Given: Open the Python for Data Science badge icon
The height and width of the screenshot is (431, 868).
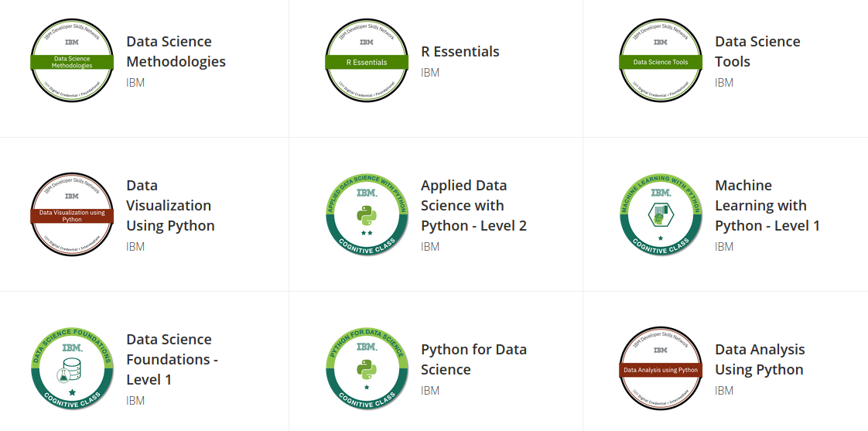Looking at the screenshot, I should [x=367, y=369].
